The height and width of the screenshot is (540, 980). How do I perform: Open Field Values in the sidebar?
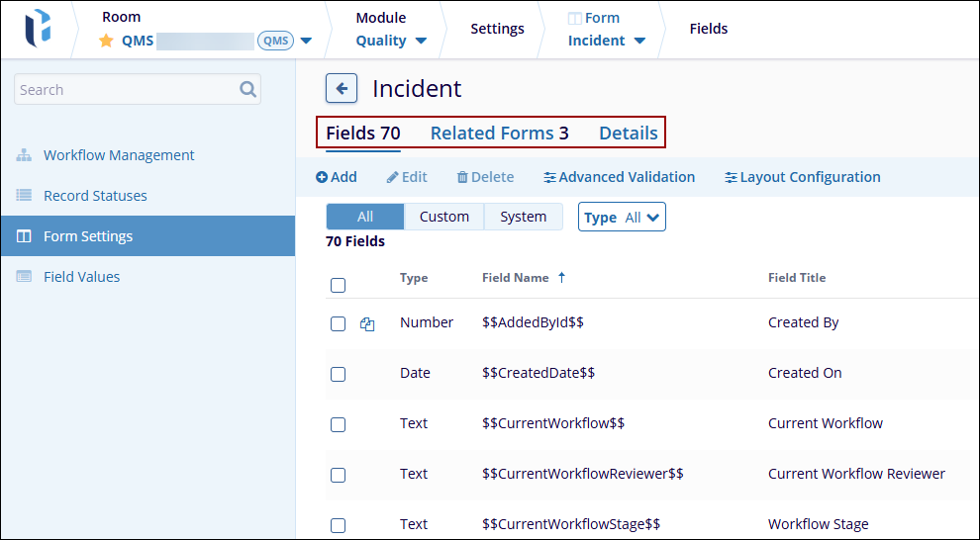click(x=81, y=277)
